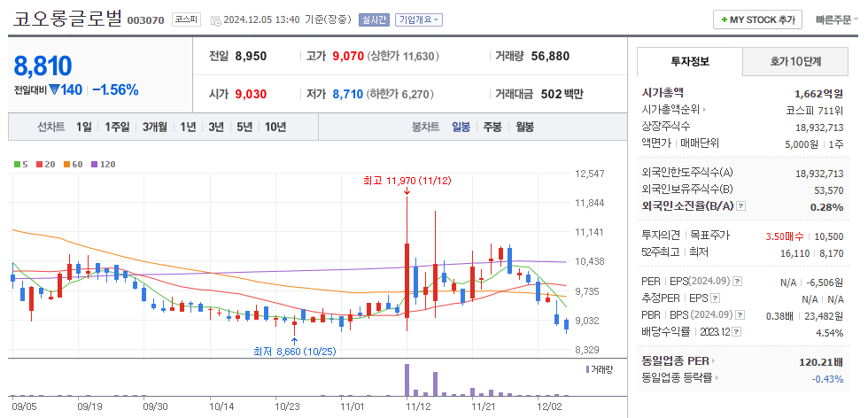Image resolution: width=868 pixels, height=418 pixels.
Task: Select the 5년 line chart period
Action: point(244,127)
